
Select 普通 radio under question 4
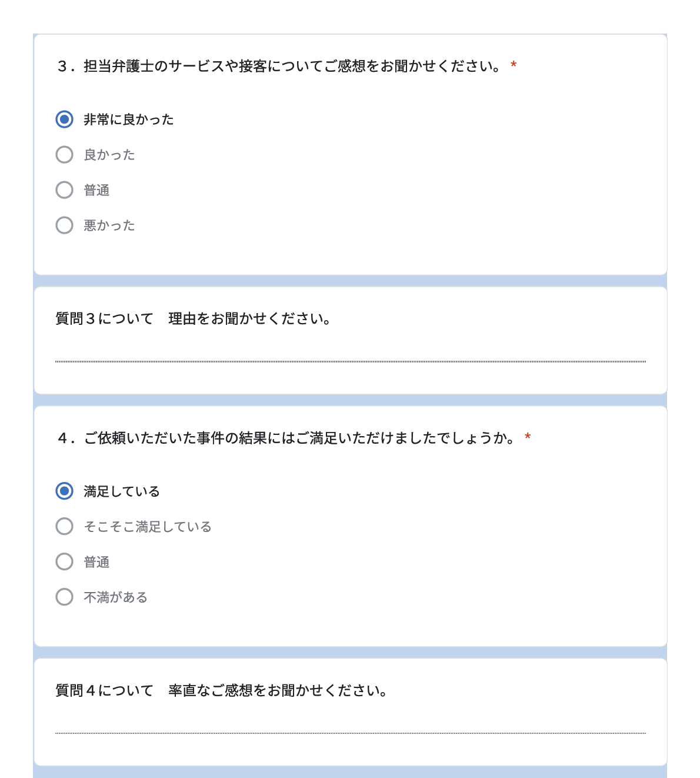point(64,561)
